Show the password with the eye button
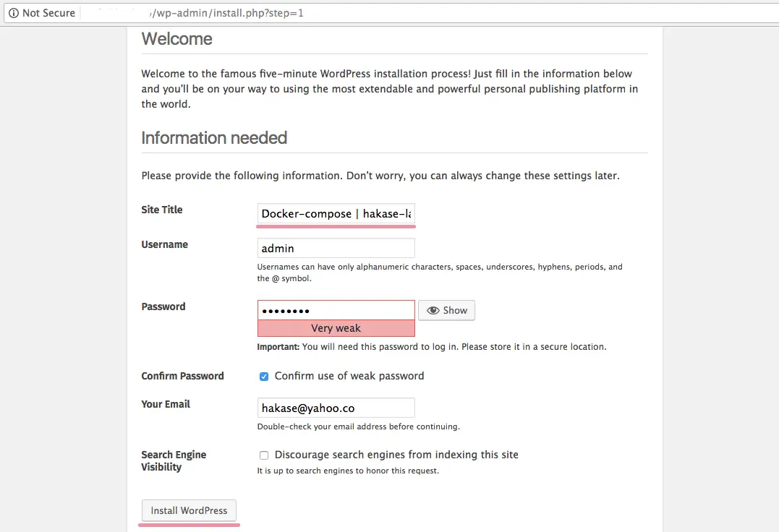The height and width of the screenshot is (532, 779). click(446, 310)
